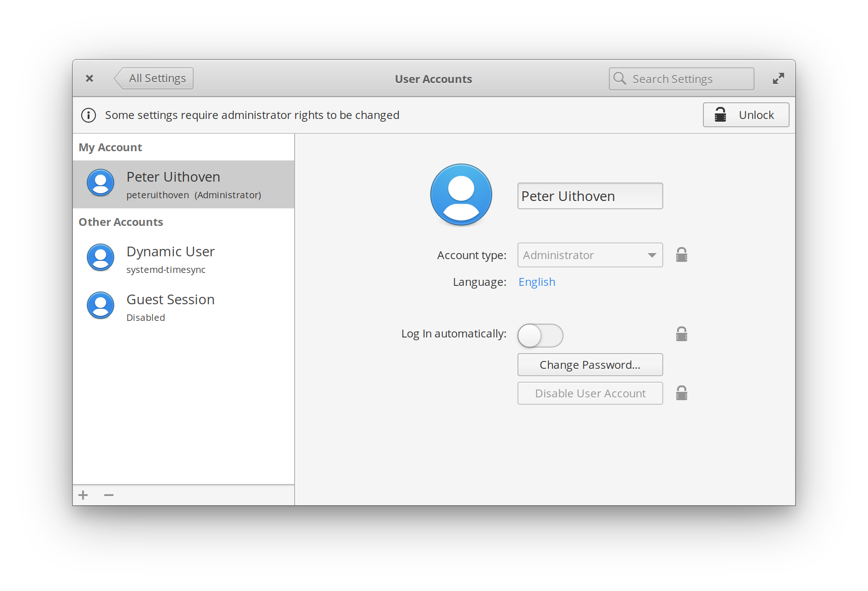Screen dimensions: 868x591
Task: Select the Dynamic User avatar icon
Action: point(101,258)
